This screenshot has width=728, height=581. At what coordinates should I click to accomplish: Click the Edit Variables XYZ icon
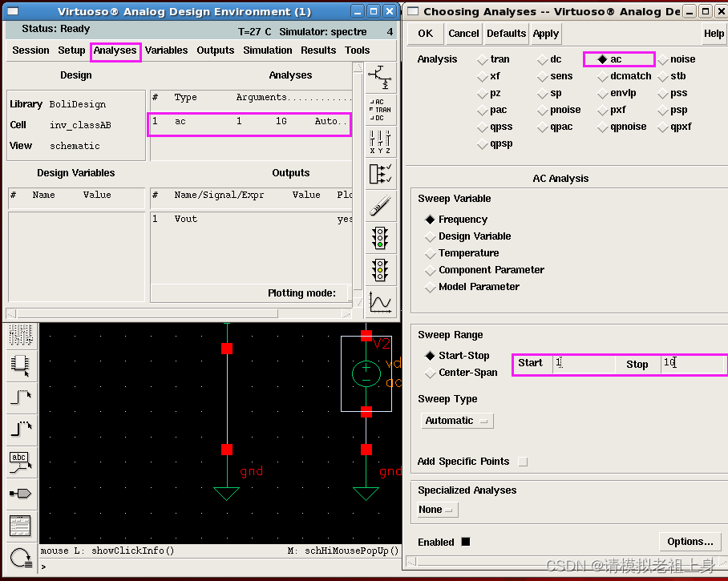tap(380, 142)
